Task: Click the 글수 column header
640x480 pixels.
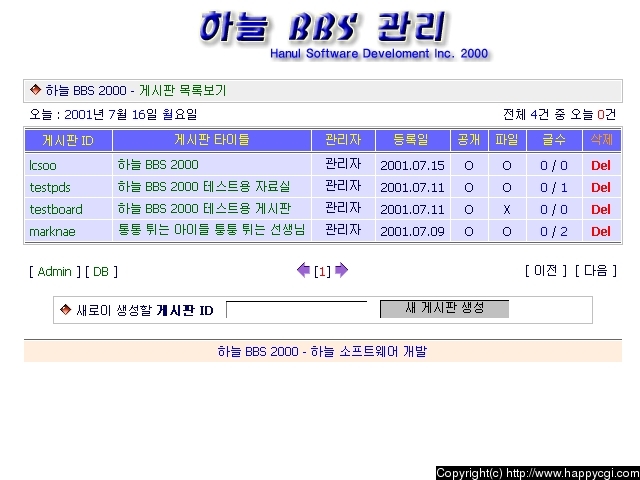Action: point(554,140)
